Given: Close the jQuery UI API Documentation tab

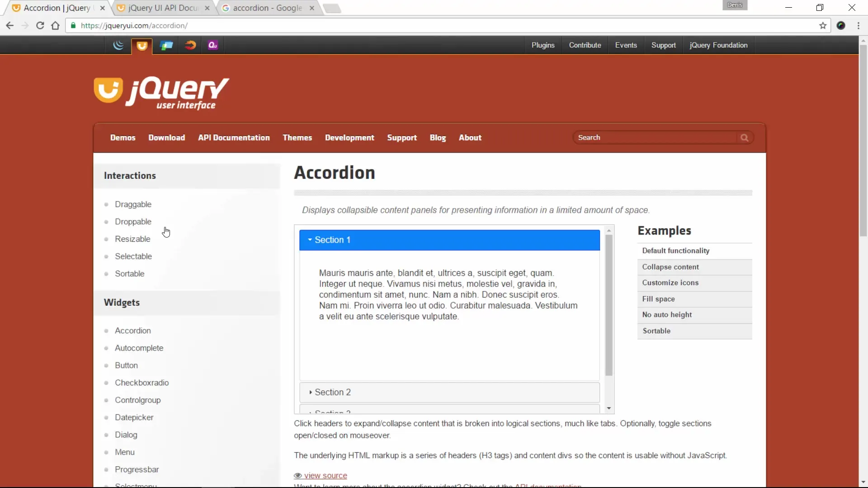Looking at the screenshot, I should 207,8.
